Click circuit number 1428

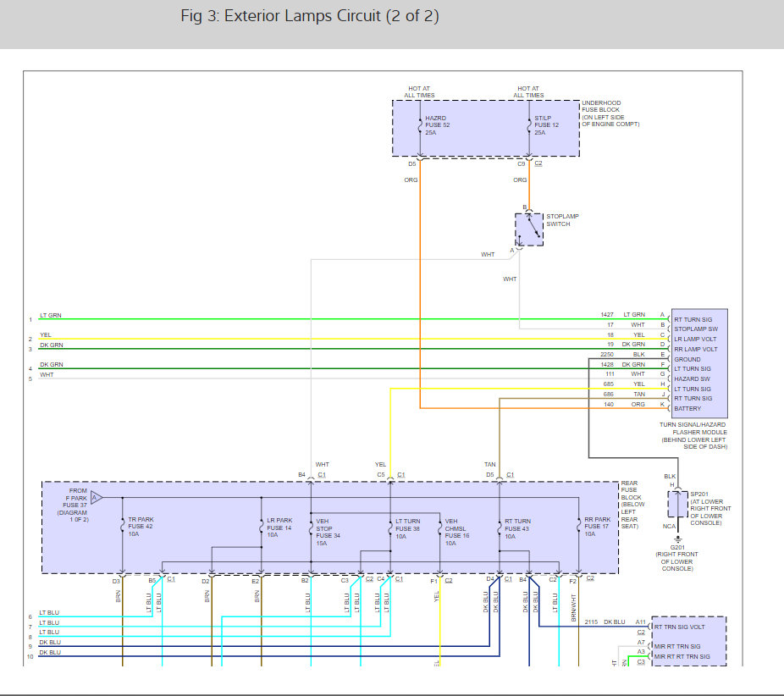(x=607, y=364)
